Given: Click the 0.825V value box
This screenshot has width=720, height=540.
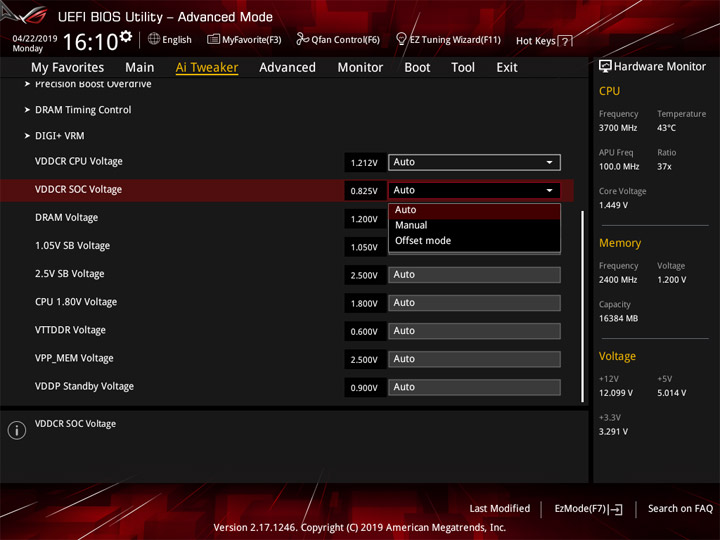Looking at the screenshot, I should (365, 191).
